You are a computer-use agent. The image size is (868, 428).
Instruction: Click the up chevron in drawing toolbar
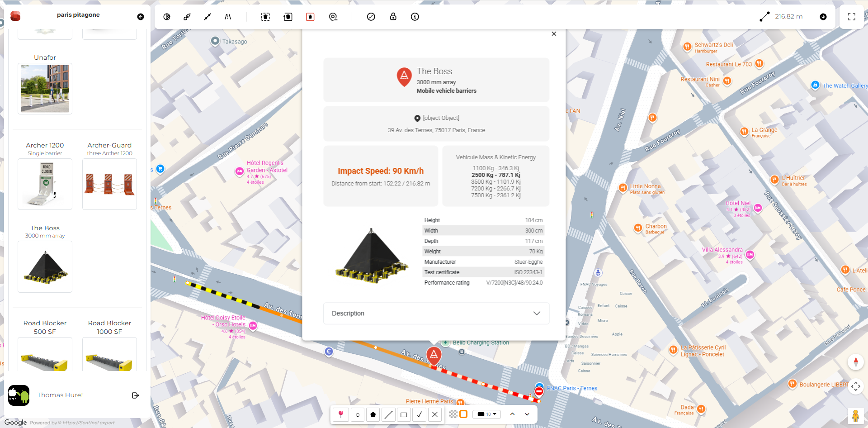(x=512, y=414)
